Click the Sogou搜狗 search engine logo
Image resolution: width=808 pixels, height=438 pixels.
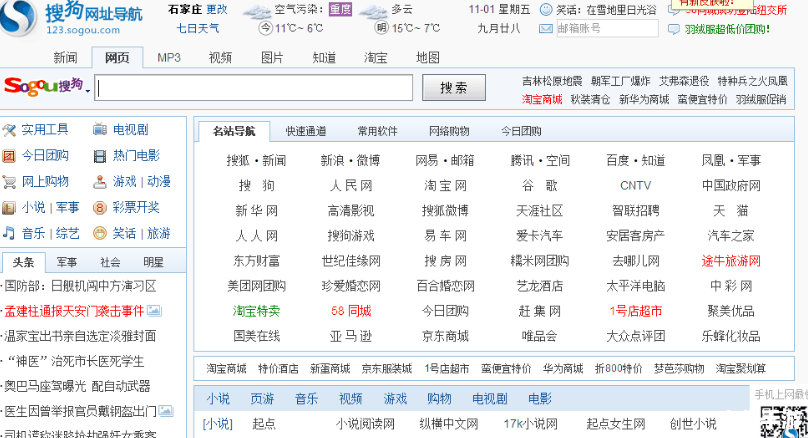43,86
